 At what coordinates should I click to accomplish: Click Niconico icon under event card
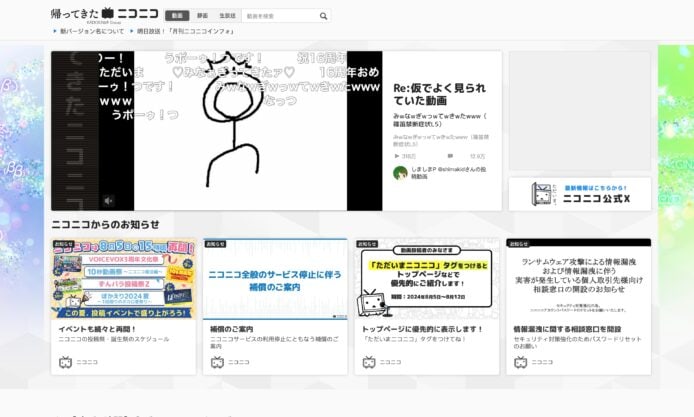point(66,362)
